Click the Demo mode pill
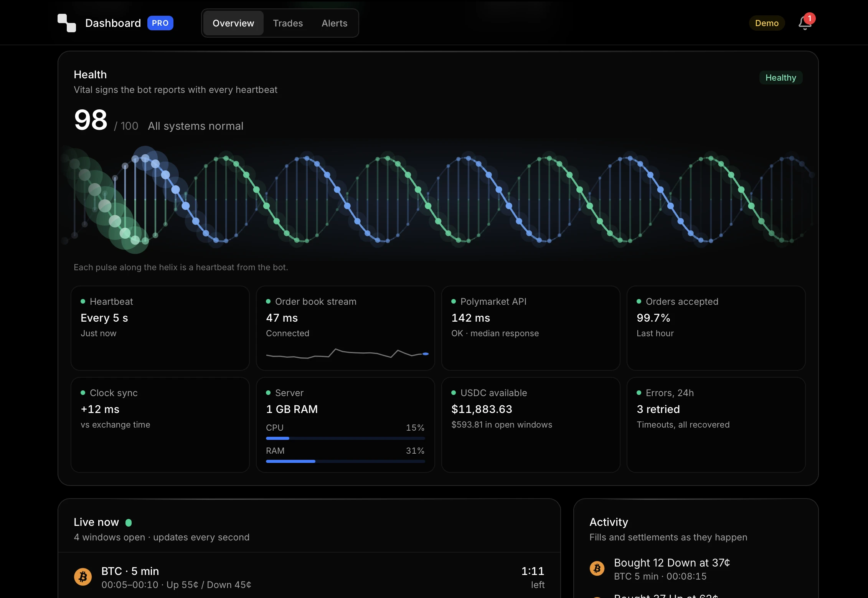Viewport: 868px width, 598px height. point(767,23)
